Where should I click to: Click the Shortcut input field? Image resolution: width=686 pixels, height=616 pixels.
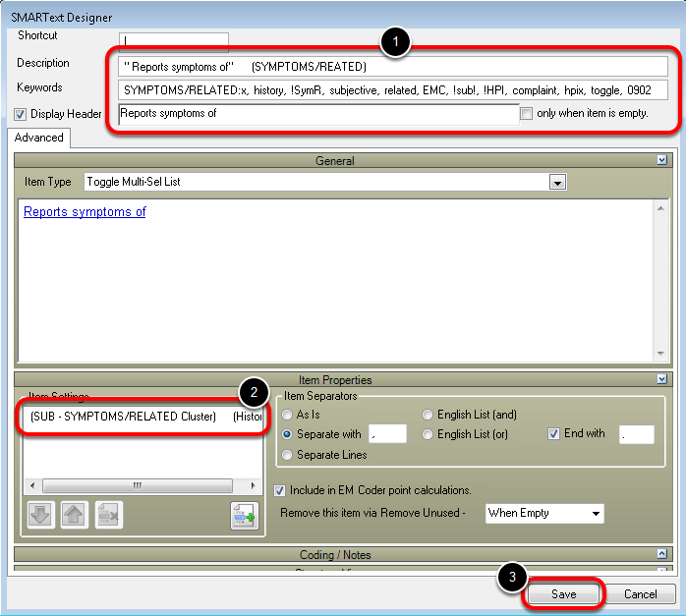[173, 41]
